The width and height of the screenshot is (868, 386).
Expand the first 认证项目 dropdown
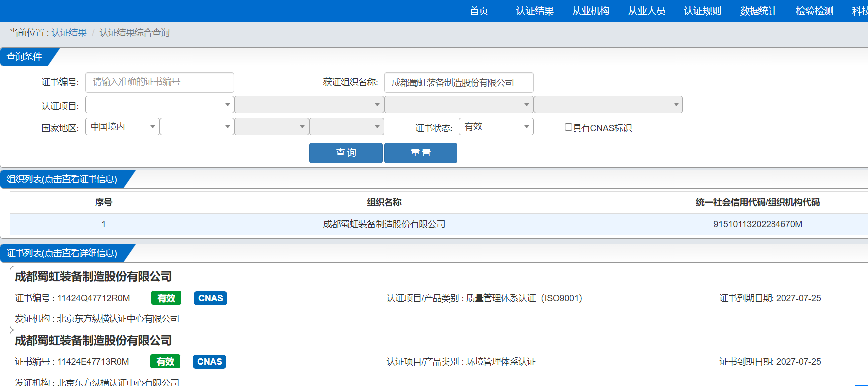pos(160,105)
